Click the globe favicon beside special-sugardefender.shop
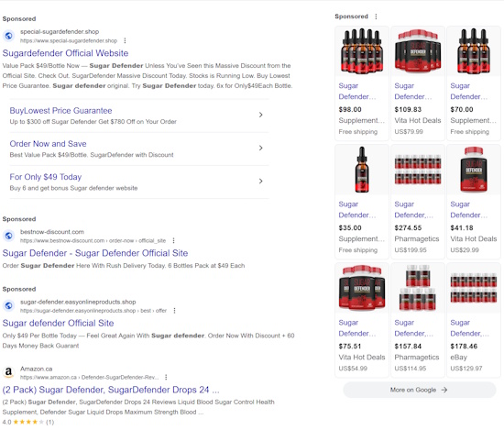The image size is (504, 430). point(8,36)
